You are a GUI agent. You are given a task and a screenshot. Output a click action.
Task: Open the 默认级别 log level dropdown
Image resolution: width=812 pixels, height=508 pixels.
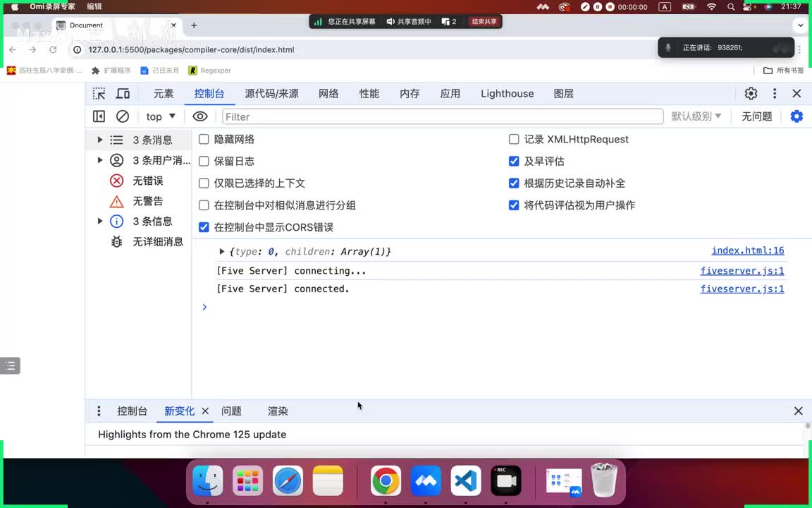point(696,116)
